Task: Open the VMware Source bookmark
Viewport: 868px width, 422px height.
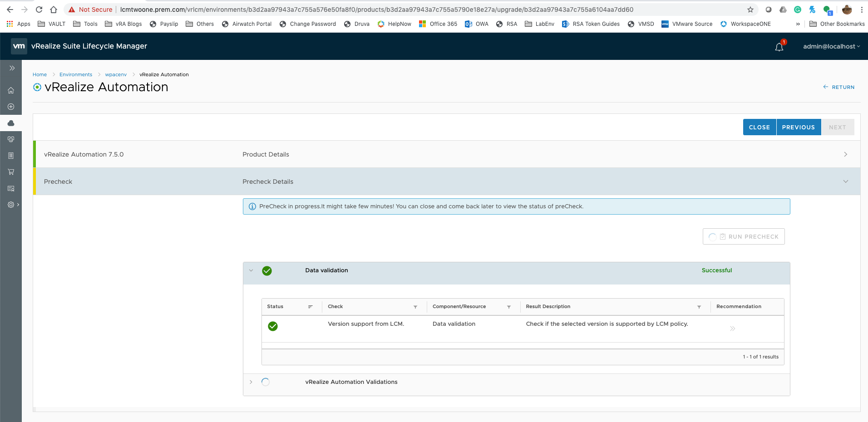Action: [687, 24]
